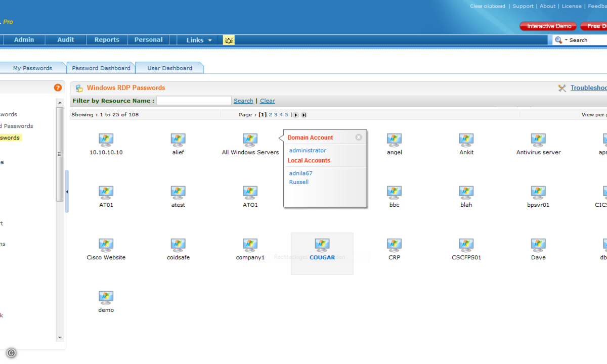Viewport: 607px width, 364px height.
Task: Select the adnila67 local account
Action: pos(301,173)
